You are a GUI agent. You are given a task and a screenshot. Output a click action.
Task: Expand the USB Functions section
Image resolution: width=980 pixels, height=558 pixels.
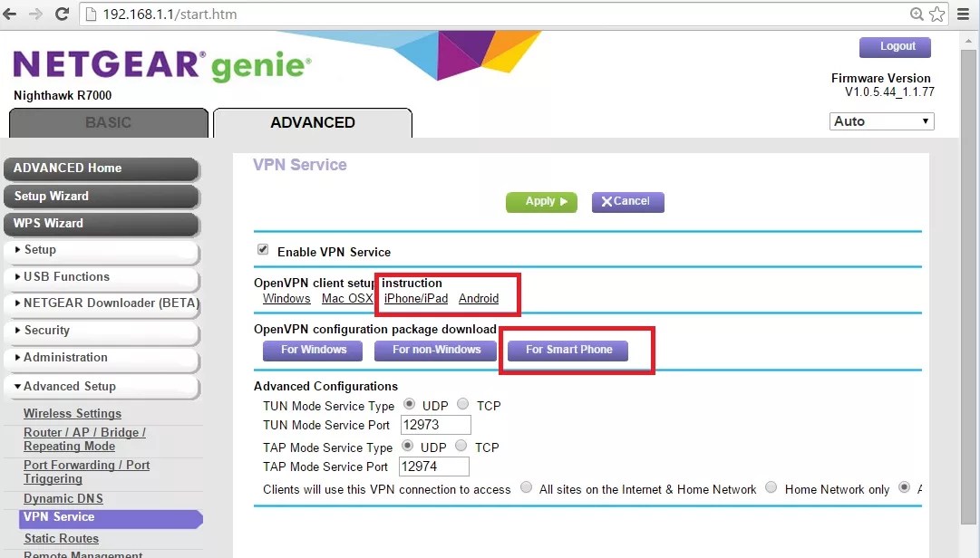click(102, 276)
